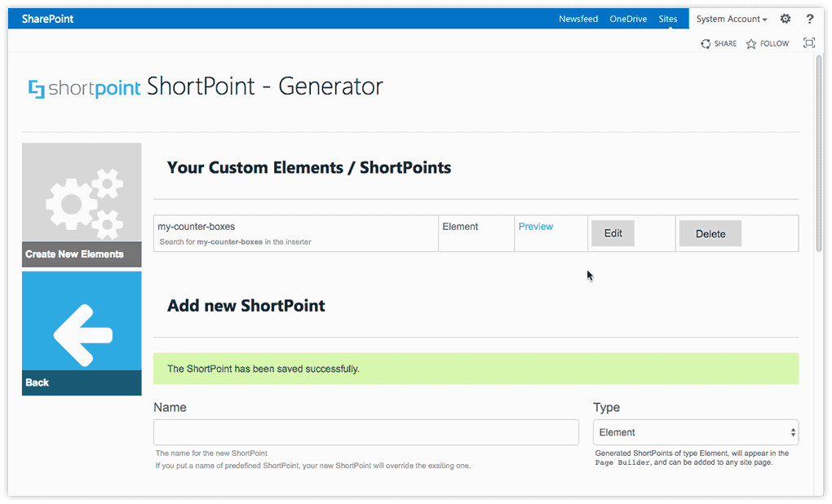Preview the my-counter-boxes element
The height and width of the screenshot is (504, 832).
[536, 227]
